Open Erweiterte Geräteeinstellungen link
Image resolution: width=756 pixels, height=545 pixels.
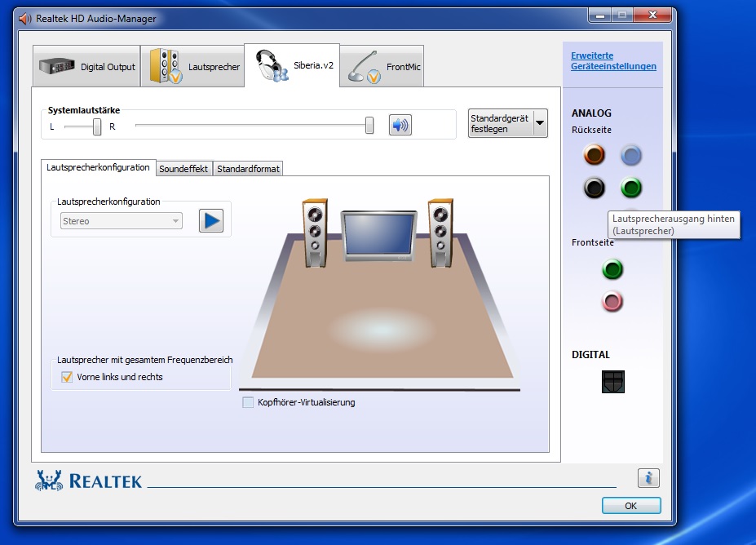click(x=613, y=60)
